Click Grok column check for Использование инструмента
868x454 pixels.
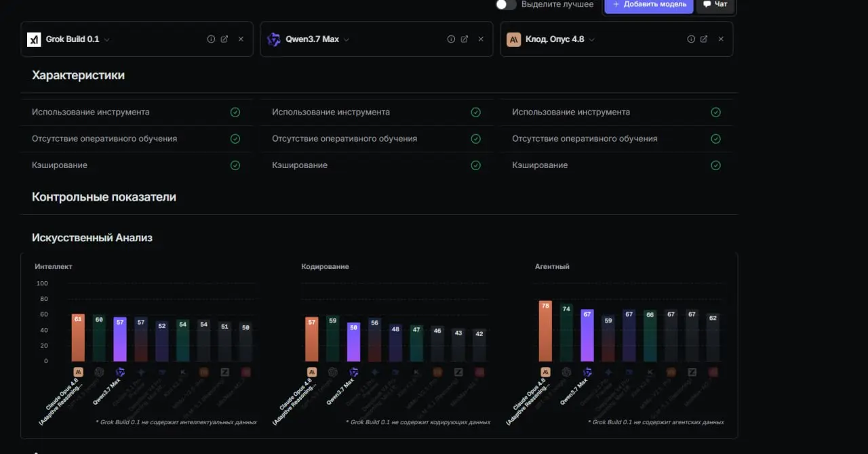[x=235, y=112]
